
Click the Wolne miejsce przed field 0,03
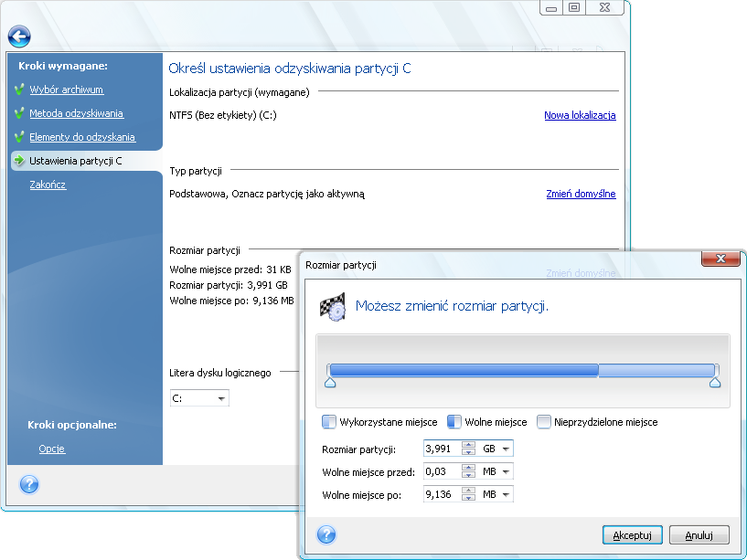(x=443, y=471)
